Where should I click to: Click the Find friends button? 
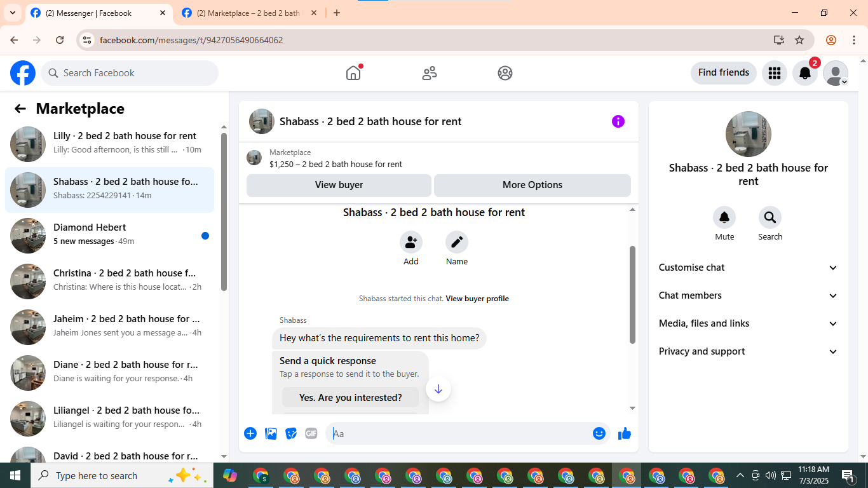point(724,73)
